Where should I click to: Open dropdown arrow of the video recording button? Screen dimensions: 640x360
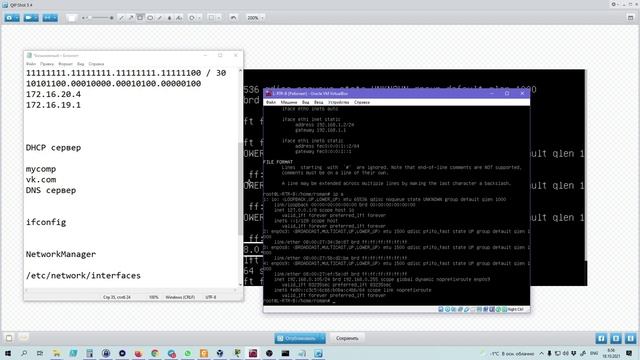point(36,18)
